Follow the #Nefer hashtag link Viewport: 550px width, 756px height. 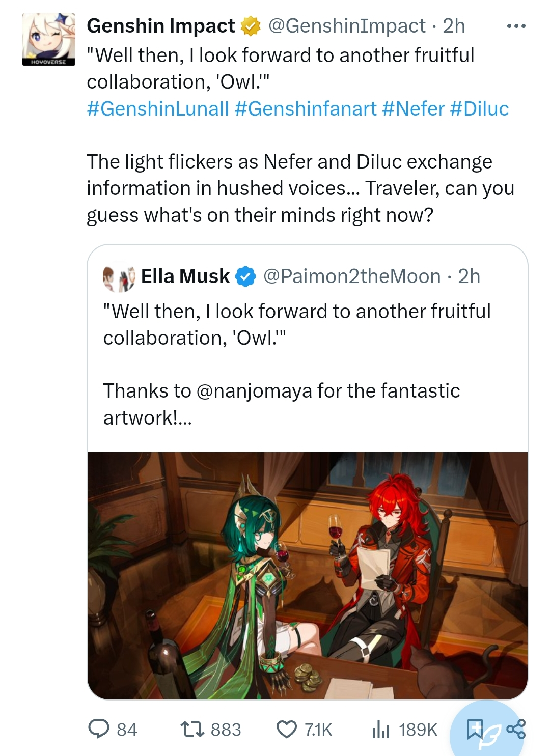[x=413, y=108]
